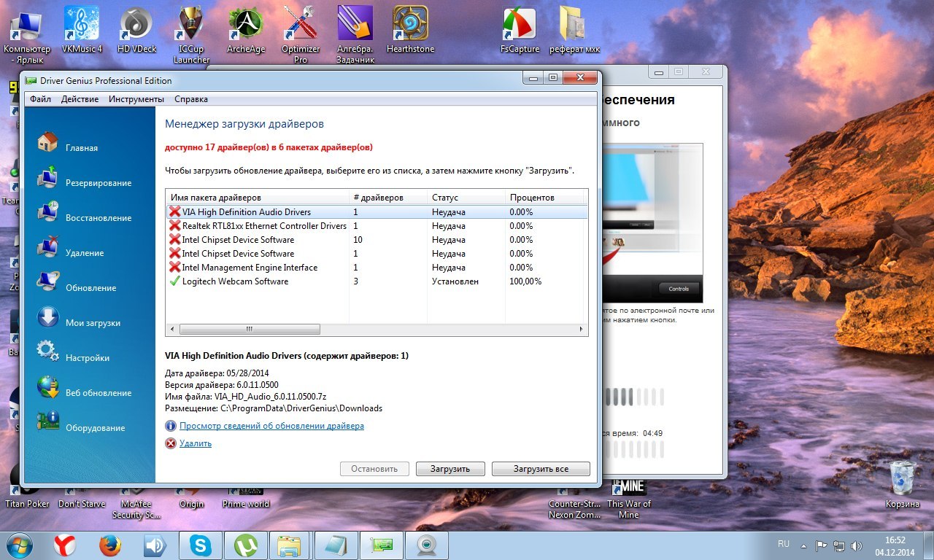Sort by # драйверов column header
Image resolution: width=934 pixels, height=560 pixels.
pyautogui.click(x=388, y=198)
